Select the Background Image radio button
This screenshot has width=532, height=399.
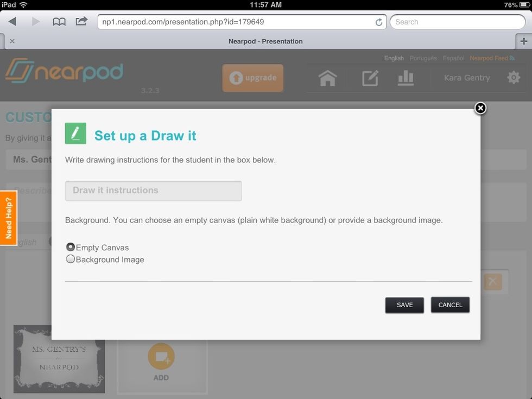pos(71,259)
